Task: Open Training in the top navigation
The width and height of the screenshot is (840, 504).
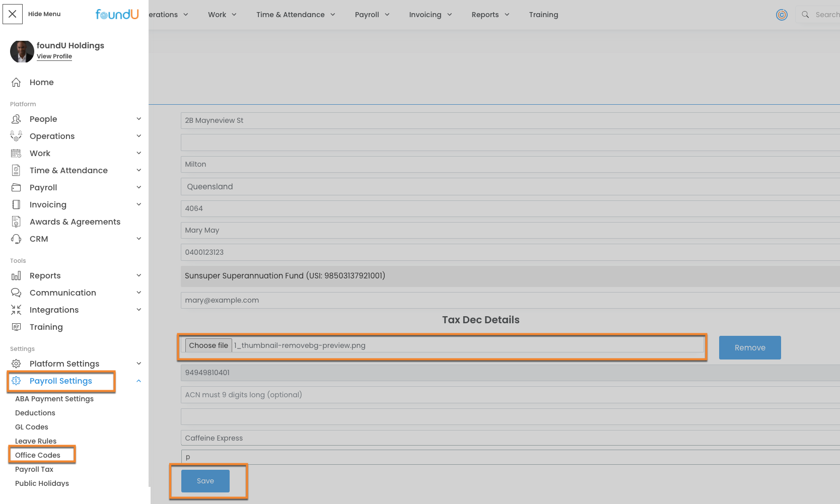Action: coord(543,15)
